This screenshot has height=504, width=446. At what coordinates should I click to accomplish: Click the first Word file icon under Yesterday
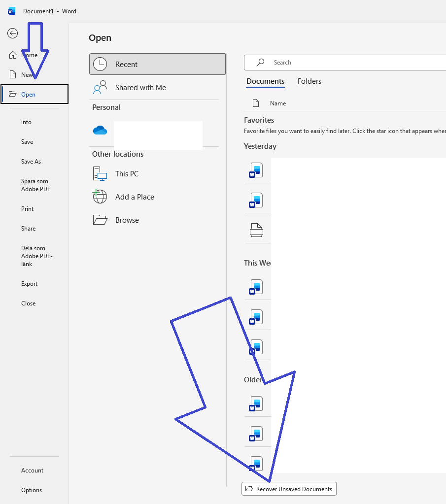pos(256,170)
